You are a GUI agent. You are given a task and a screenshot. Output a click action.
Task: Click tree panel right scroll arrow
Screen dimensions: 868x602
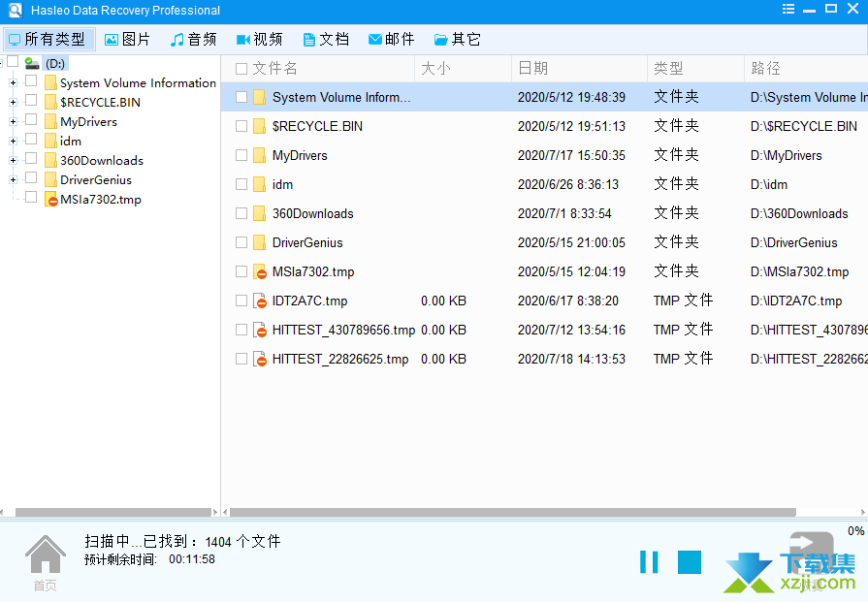[215, 513]
